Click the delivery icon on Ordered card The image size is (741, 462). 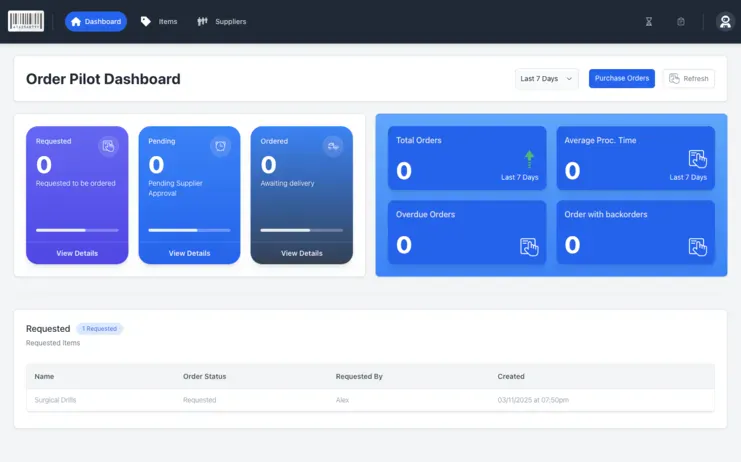(332, 146)
